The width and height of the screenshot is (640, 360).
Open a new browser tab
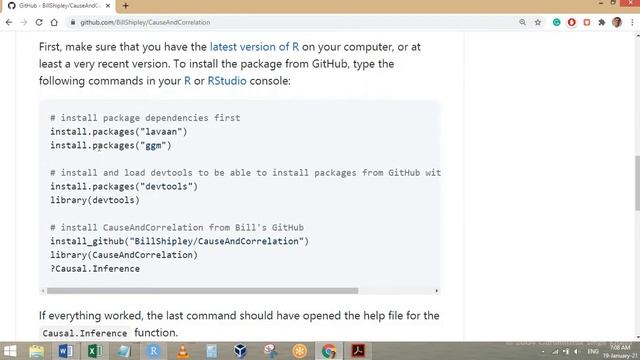[x=126, y=6]
